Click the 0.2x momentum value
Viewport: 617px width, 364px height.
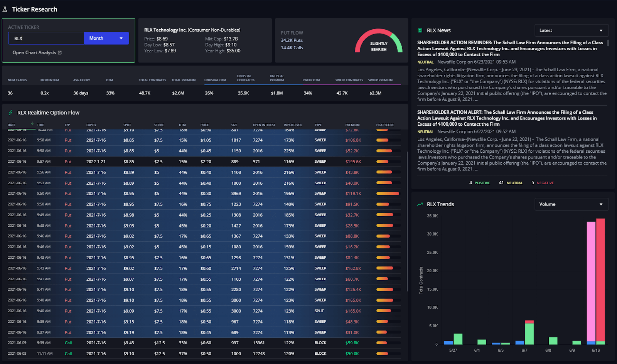tap(45, 93)
